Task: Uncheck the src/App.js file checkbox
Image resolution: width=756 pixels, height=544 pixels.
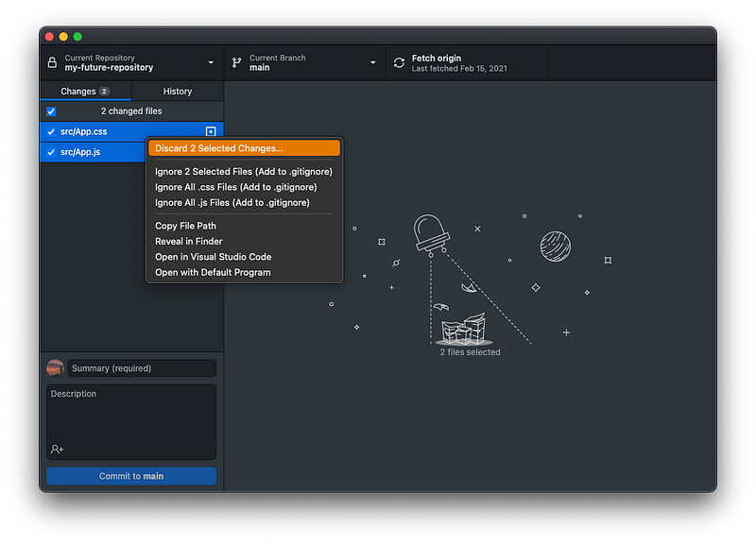Action: (x=51, y=152)
